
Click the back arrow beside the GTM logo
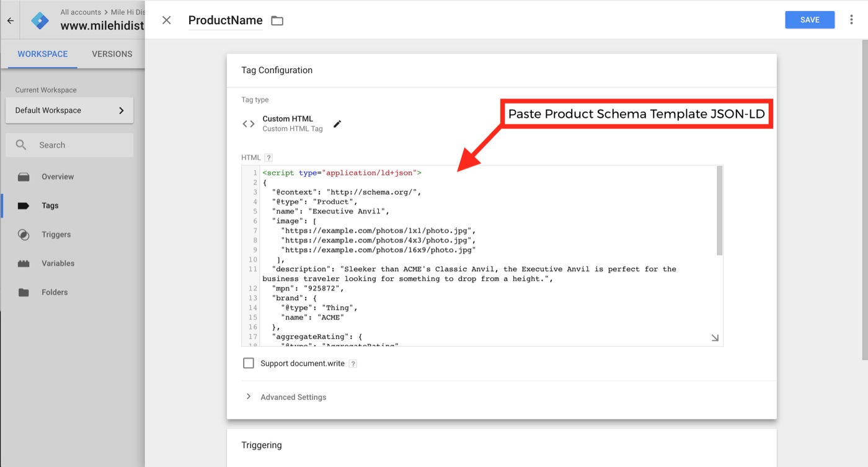[11, 20]
